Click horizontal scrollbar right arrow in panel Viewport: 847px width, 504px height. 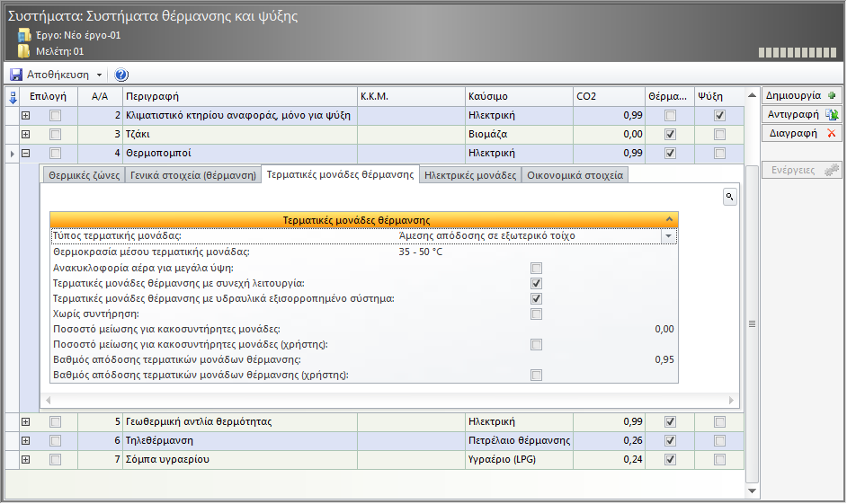(731, 401)
